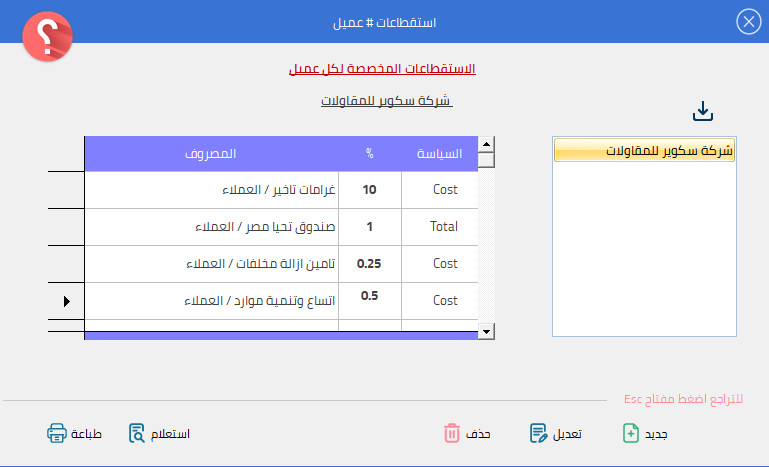Click the current row pointer arrow
Image resolution: width=769 pixels, height=467 pixels.
click(x=67, y=301)
